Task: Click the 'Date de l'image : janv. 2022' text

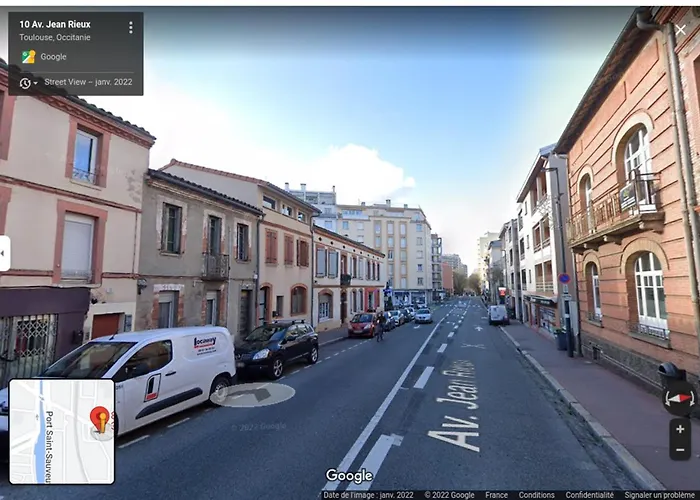Action: [x=368, y=495]
